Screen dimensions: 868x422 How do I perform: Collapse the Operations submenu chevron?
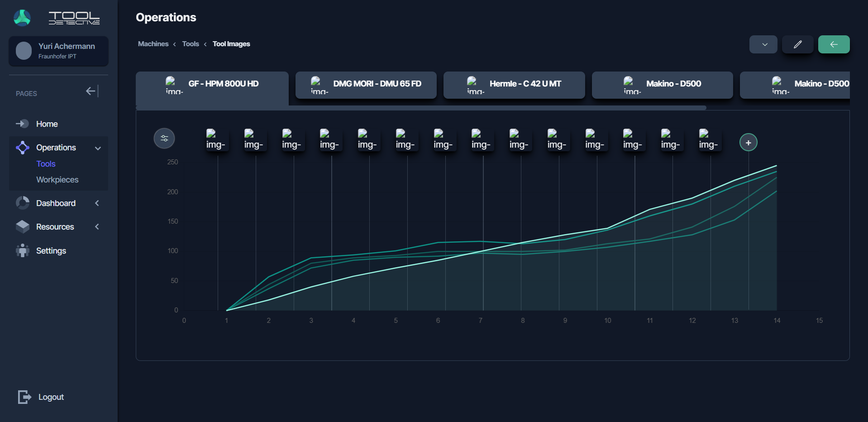(98, 148)
